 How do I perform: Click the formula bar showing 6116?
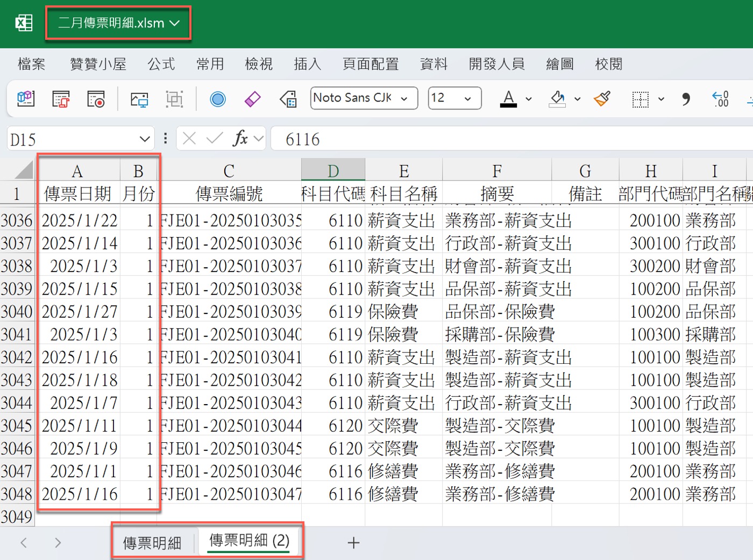coord(511,139)
